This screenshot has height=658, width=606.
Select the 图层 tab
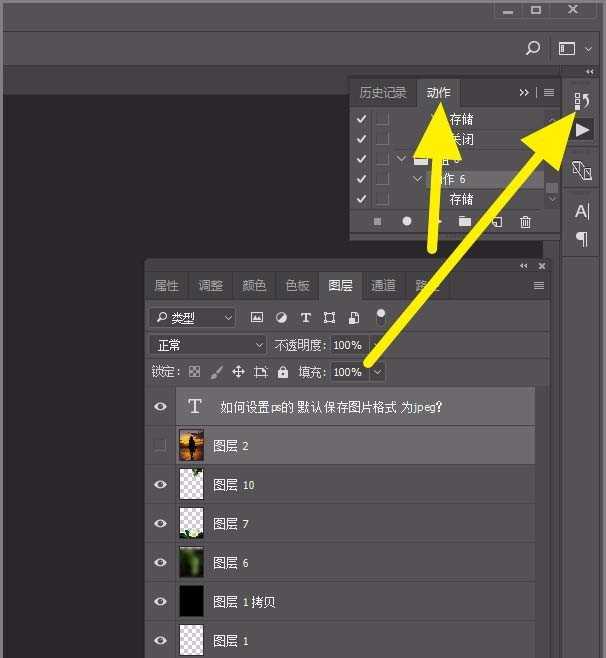pyautogui.click(x=340, y=286)
